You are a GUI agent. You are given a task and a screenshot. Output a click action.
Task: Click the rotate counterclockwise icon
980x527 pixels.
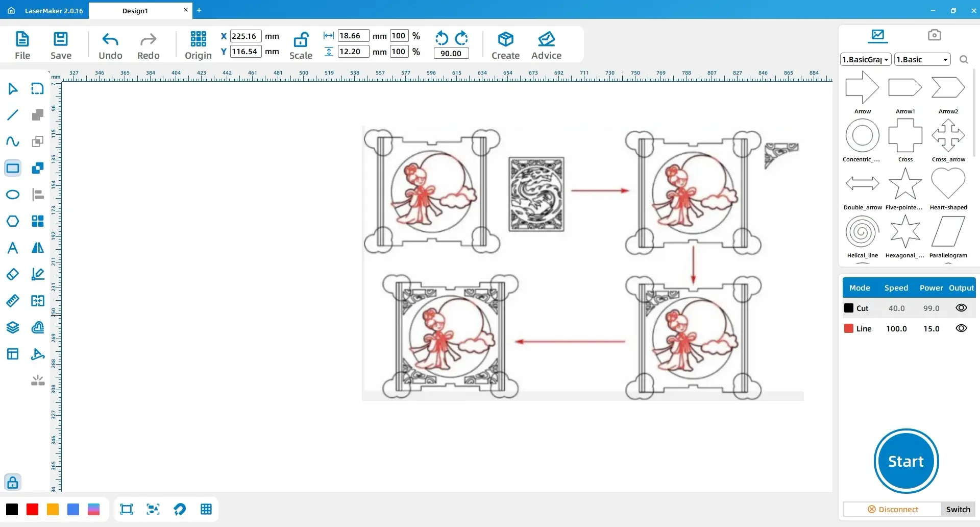pyautogui.click(x=442, y=38)
